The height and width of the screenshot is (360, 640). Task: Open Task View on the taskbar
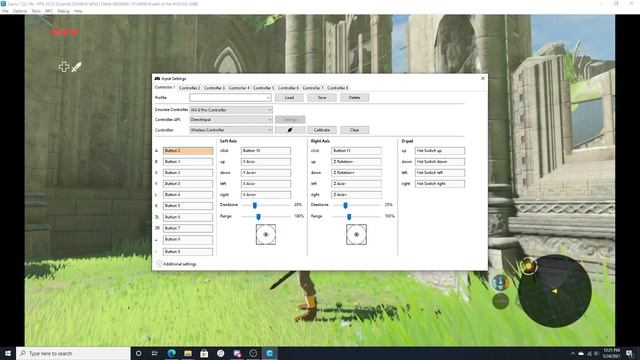pos(155,353)
